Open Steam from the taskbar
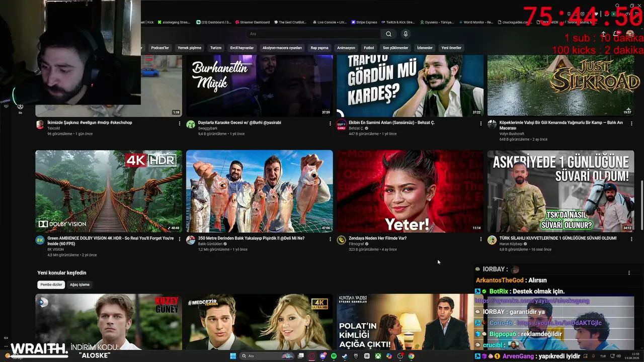The width and height of the screenshot is (644, 362). pos(345,356)
